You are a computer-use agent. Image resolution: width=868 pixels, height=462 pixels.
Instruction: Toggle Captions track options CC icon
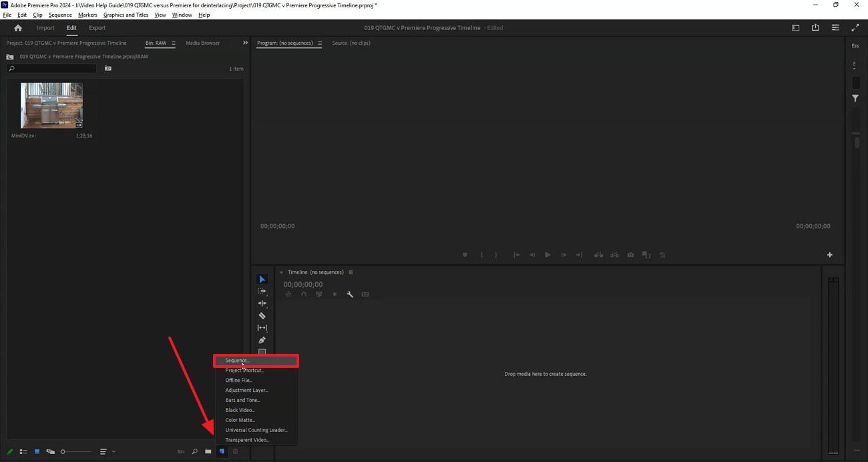[365, 294]
